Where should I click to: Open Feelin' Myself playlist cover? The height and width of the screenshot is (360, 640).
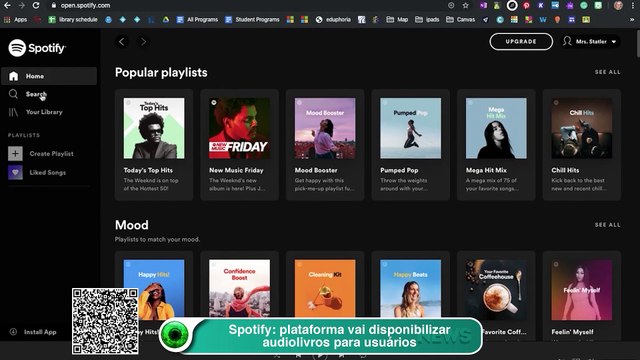tap(582, 290)
